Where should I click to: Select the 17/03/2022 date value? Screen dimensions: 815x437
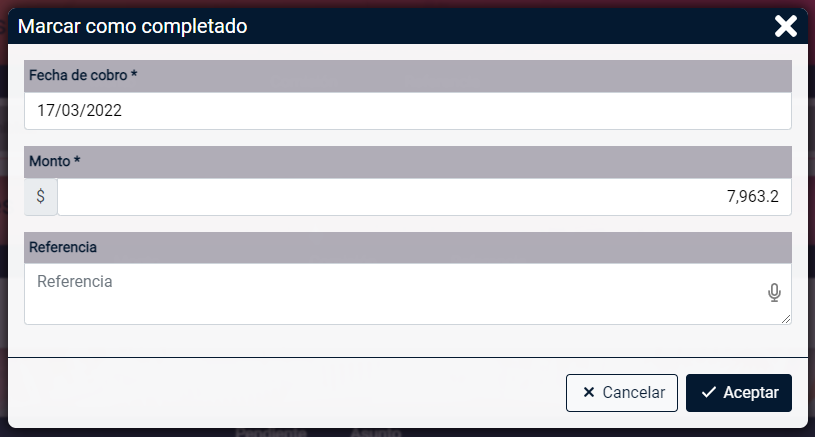[79, 110]
